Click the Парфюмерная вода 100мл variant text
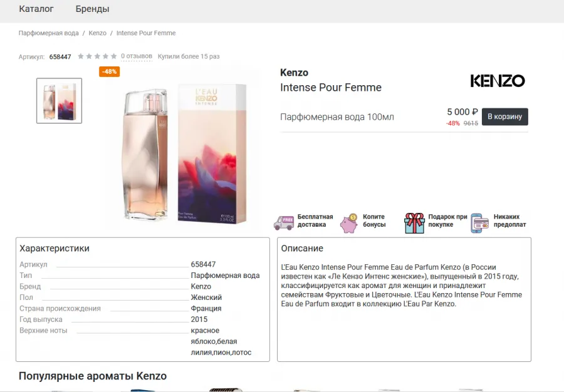 pos(337,117)
